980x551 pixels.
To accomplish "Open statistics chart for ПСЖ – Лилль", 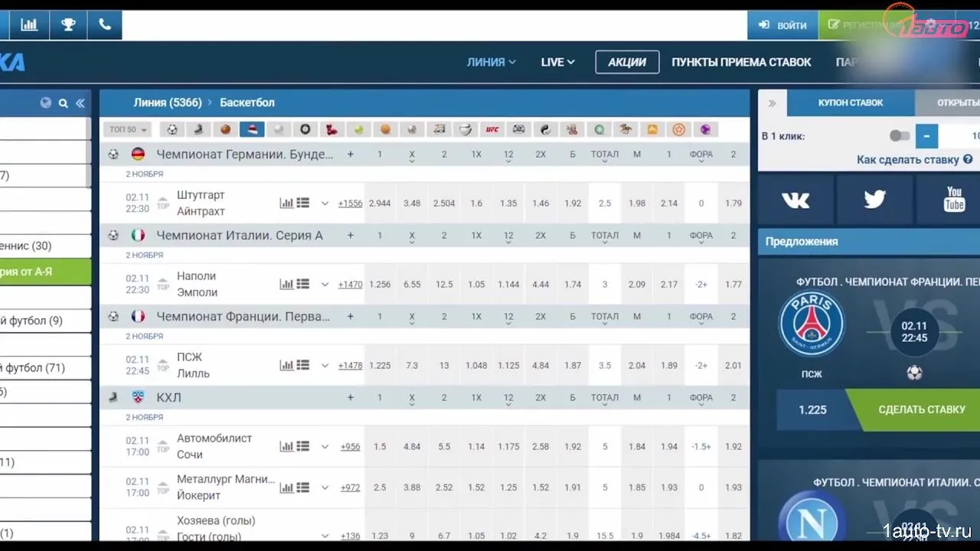I will tap(286, 365).
